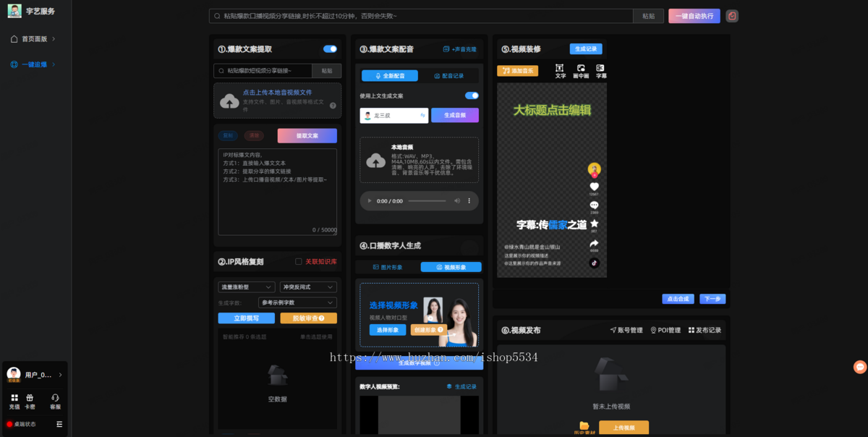
Task: Click the heart like icon on video preview
Action: click(594, 187)
